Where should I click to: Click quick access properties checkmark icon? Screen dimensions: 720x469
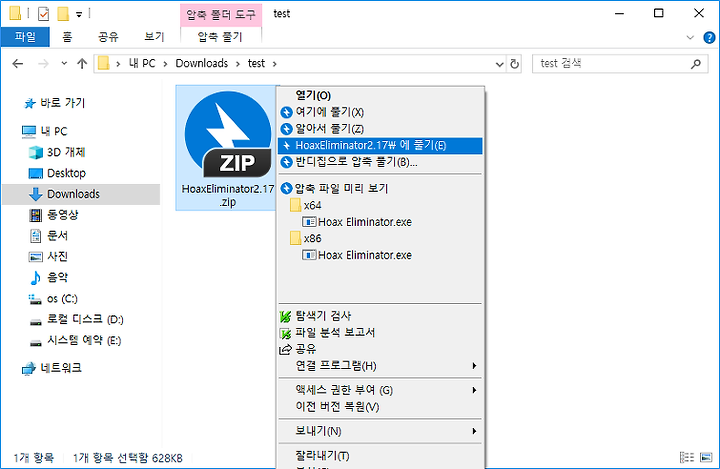click(x=43, y=14)
